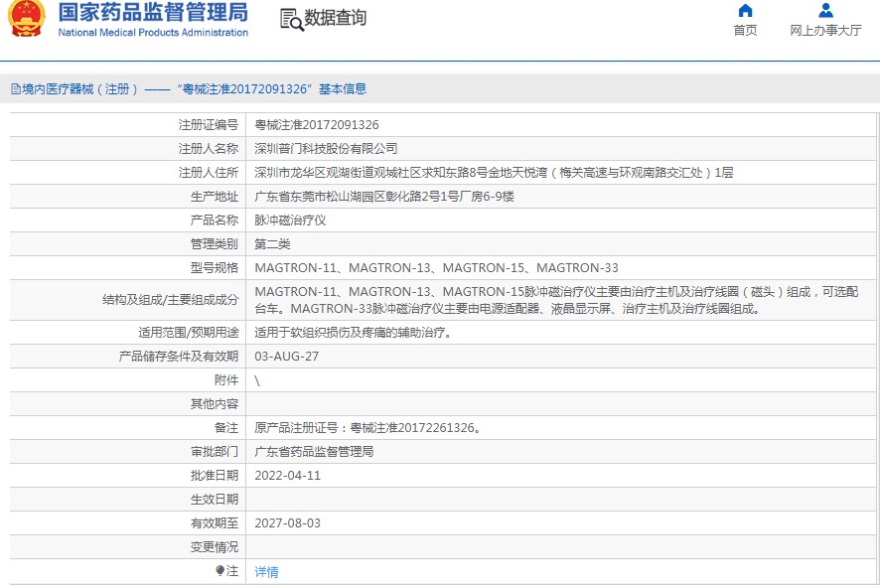
Task: Click the model spec MAGTRON-11 row value
Action: click(436, 268)
